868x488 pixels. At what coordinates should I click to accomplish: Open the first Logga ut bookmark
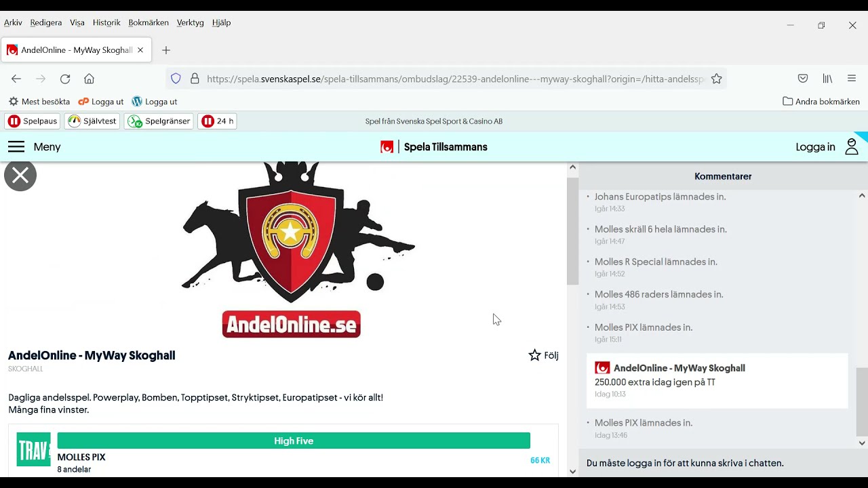101,102
